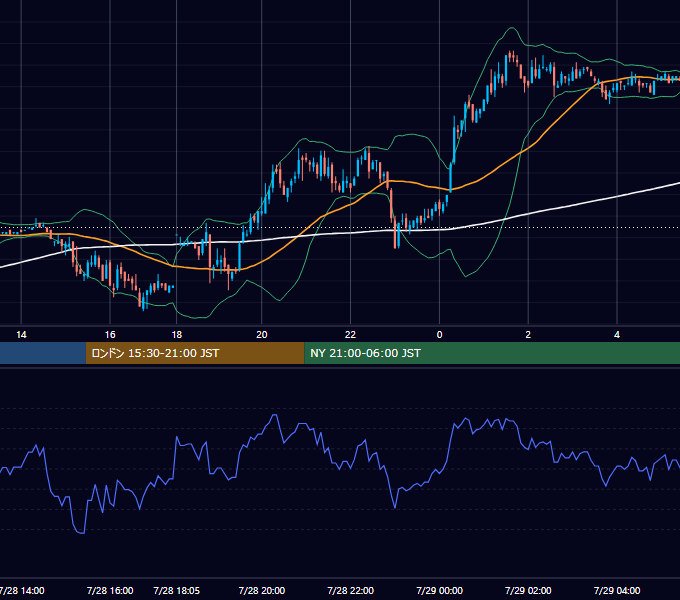Image resolution: width=680 pixels, height=600 pixels.
Task: Click the 7/29 00:00 date label
Action: pos(439,591)
